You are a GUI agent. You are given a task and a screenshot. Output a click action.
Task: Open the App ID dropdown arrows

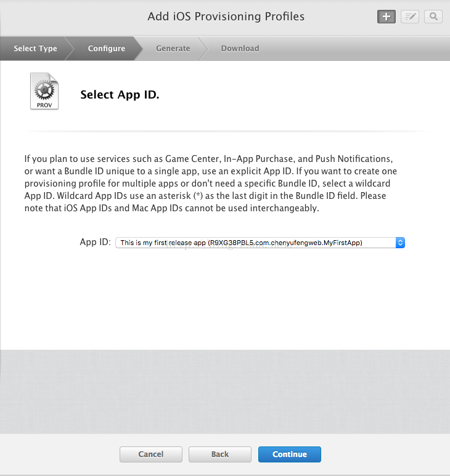pos(400,243)
